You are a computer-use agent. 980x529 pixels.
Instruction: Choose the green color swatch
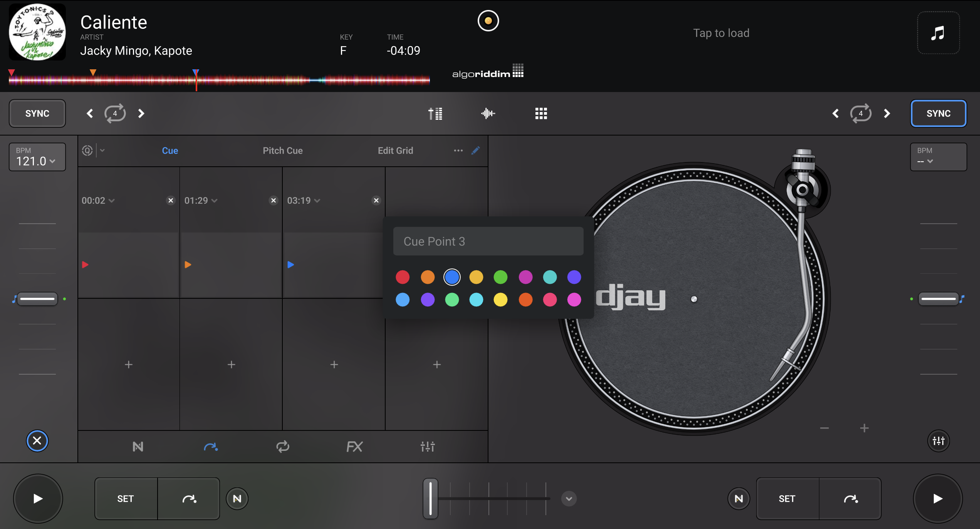(x=500, y=277)
